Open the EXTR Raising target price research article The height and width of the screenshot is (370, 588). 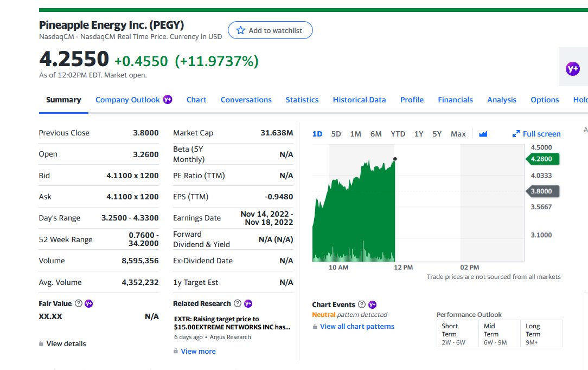point(232,323)
